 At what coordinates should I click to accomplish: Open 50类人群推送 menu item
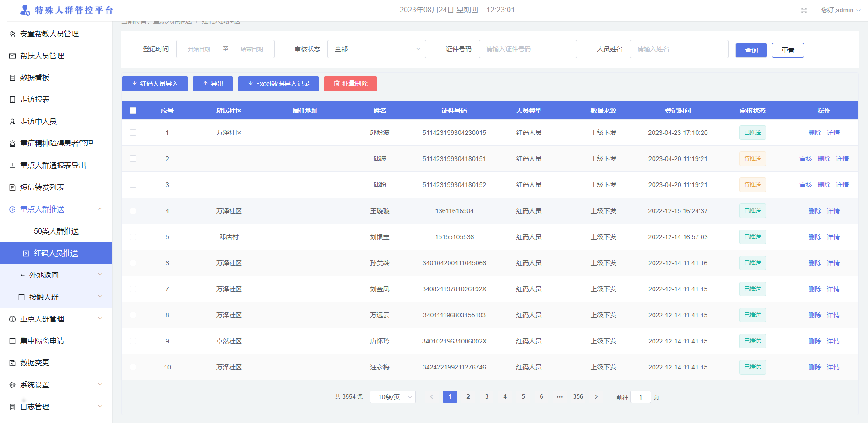pos(56,231)
